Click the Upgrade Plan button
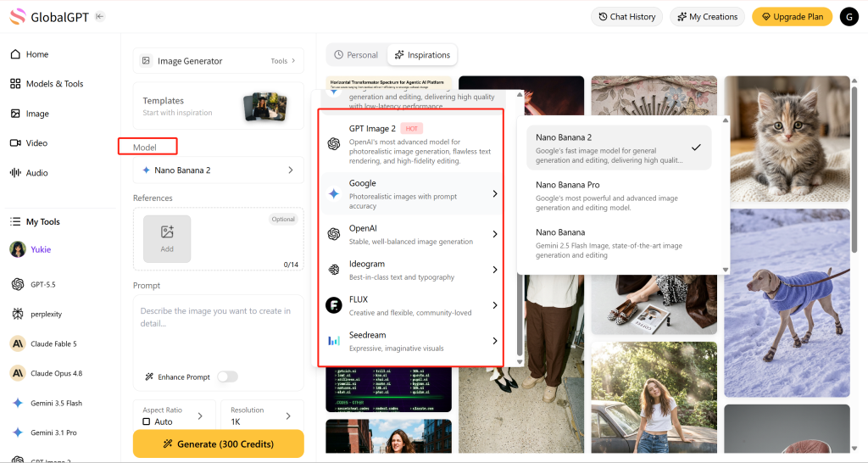Image resolution: width=868 pixels, height=463 pixels. [x=792, y=17]
